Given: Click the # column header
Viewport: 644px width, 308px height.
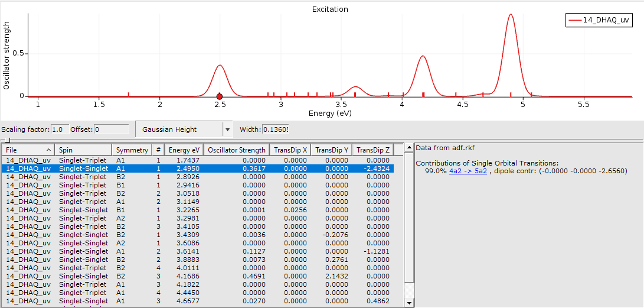Looking at the screenshot, I should 158,150.
